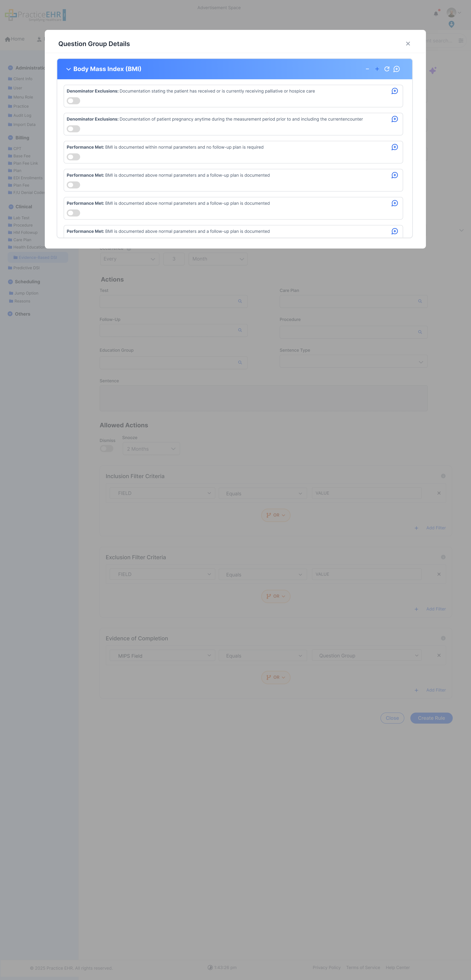The width and height of the screenshot is (471, 980).
Task: Open the Snooze duration dropdown showing 2 Months
Action: 151,449
